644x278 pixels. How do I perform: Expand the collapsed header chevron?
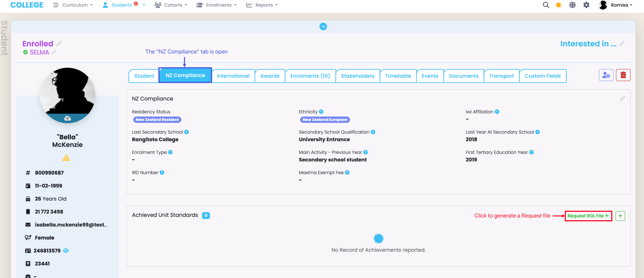point(323,26)
